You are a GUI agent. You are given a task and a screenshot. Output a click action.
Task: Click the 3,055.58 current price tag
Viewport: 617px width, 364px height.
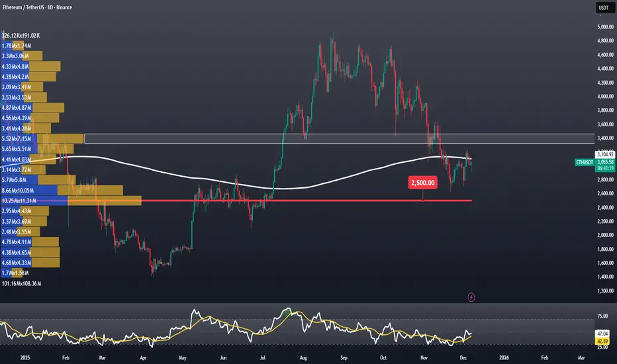[605, 161]
